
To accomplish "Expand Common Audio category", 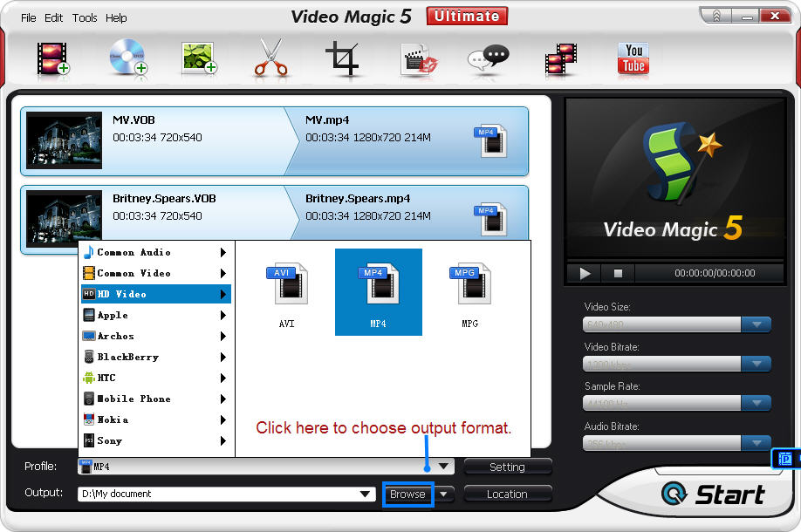I will pos(156,252).
